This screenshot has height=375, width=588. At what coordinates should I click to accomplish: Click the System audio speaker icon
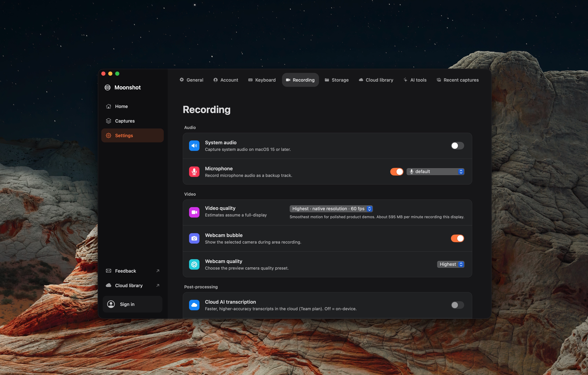click(x=194, y=146)
